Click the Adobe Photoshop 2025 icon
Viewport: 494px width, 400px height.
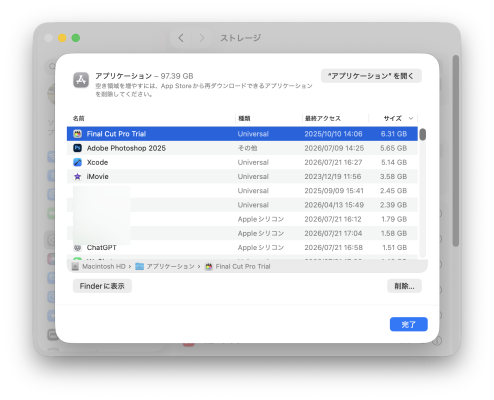(x=77, y=148)
